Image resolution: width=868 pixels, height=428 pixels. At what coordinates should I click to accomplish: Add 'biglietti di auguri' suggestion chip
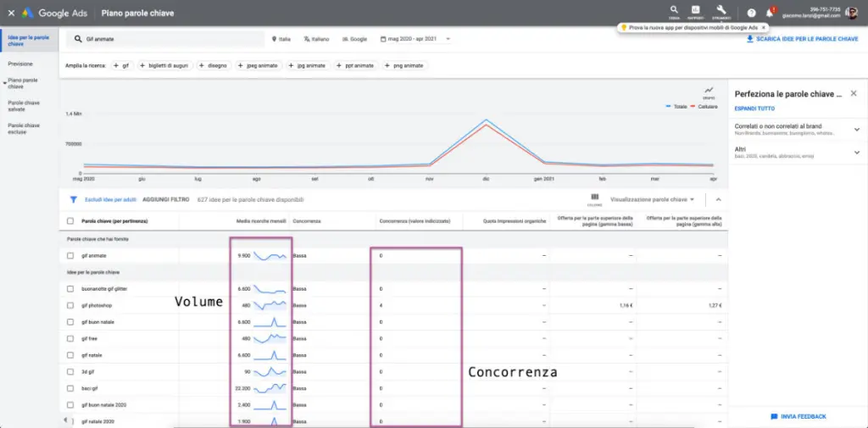[x=164, y=65]
